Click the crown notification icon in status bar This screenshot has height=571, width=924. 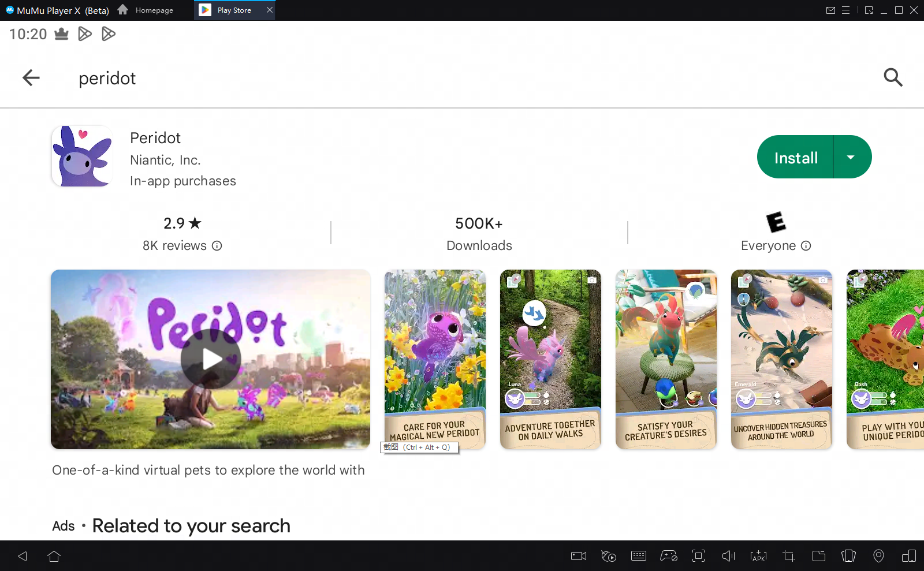[61, 35]
